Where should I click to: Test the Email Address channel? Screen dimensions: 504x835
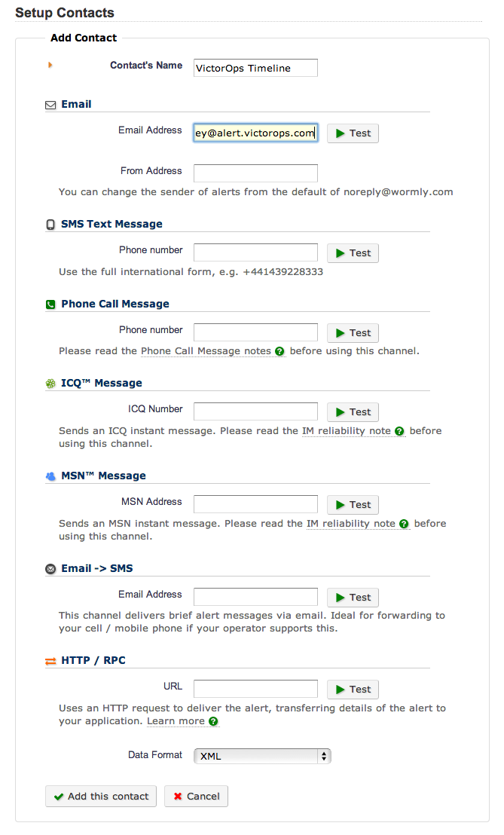point(353,133)
